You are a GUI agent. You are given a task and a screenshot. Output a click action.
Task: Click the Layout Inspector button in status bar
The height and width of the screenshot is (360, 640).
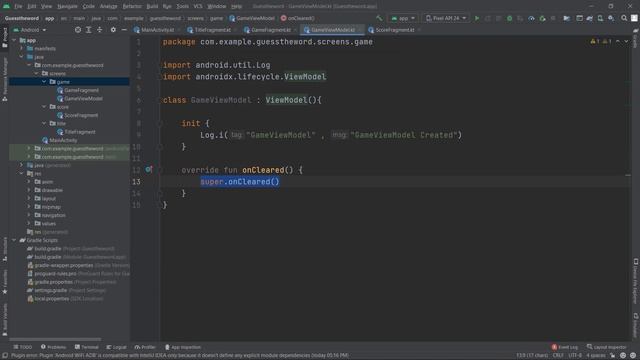606,347
